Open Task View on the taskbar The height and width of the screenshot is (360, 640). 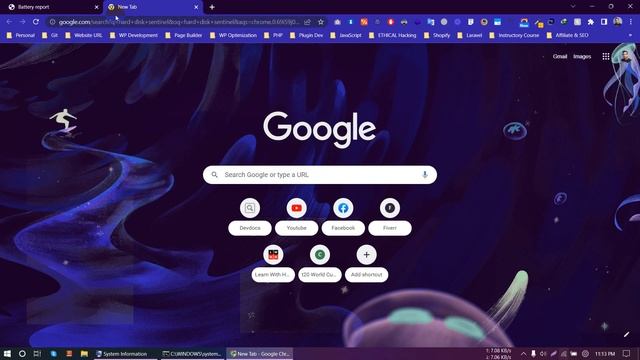pos(37,353)
